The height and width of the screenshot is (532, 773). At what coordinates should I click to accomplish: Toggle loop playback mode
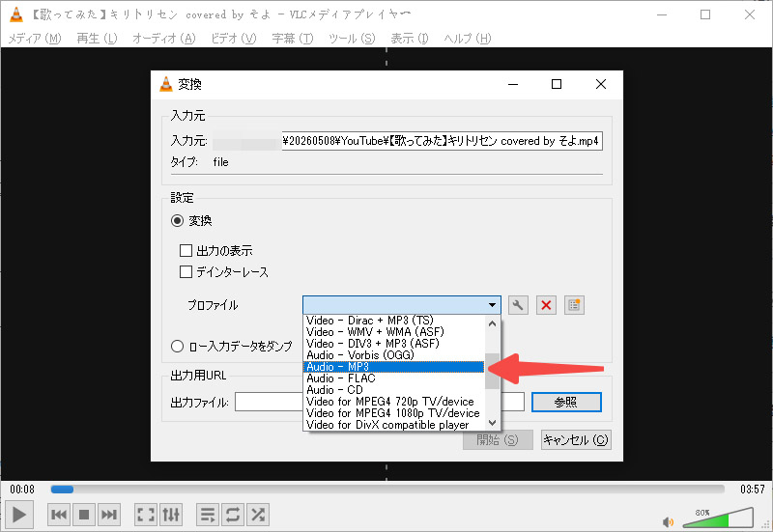(233, 515)
